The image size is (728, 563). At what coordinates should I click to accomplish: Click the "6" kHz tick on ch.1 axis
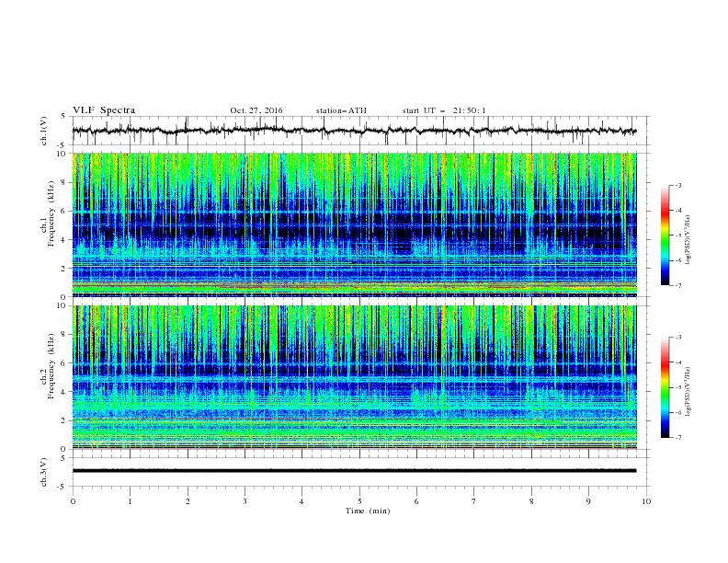point(65,211)
